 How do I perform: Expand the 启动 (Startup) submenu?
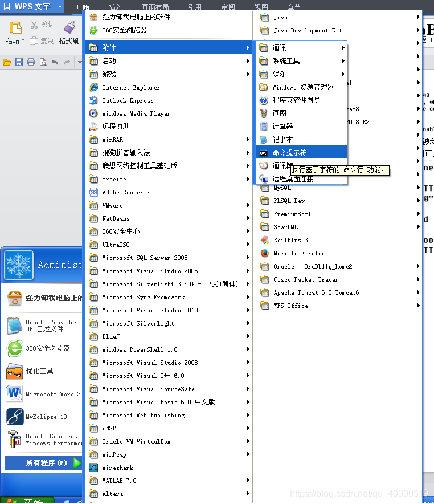pos(169,61)
